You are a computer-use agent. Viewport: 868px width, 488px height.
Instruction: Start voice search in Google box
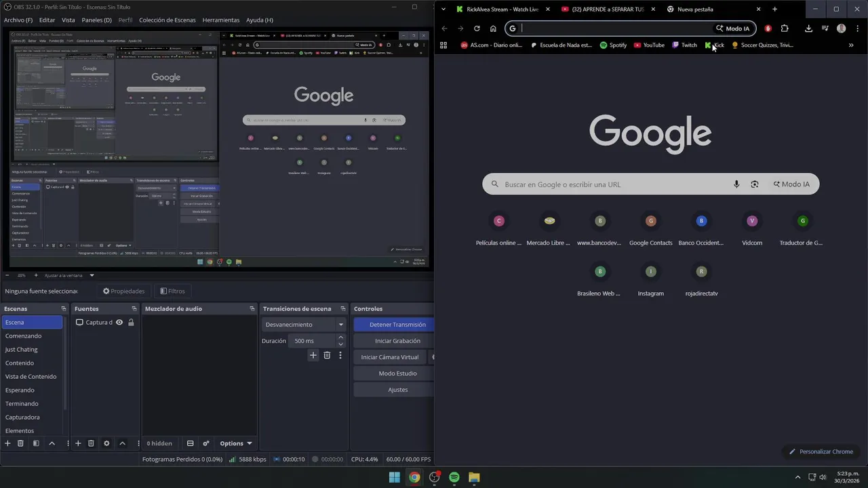736,184
